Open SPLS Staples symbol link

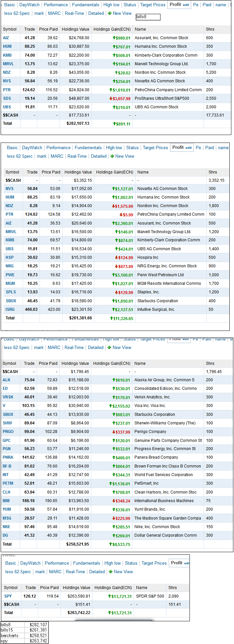[x=11, y=292]
